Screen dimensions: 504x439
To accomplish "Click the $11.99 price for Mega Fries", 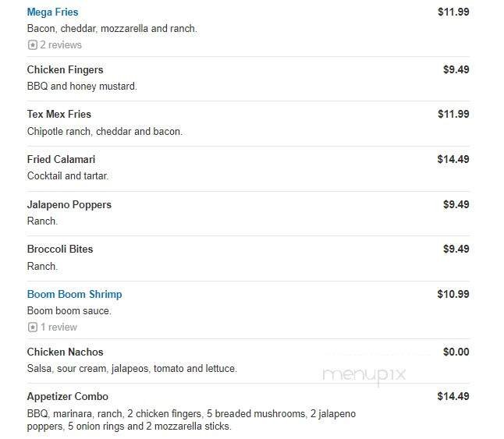I will (453, 12).
